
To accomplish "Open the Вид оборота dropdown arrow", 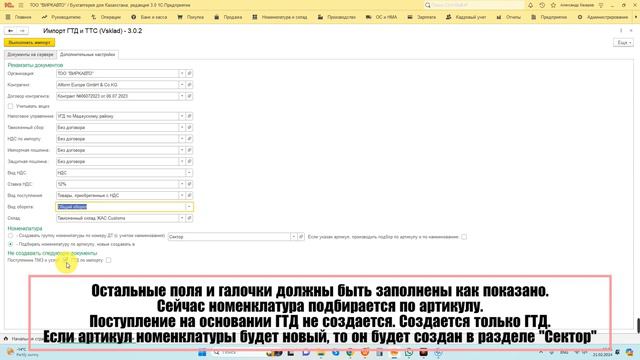I will click(189, 207).
